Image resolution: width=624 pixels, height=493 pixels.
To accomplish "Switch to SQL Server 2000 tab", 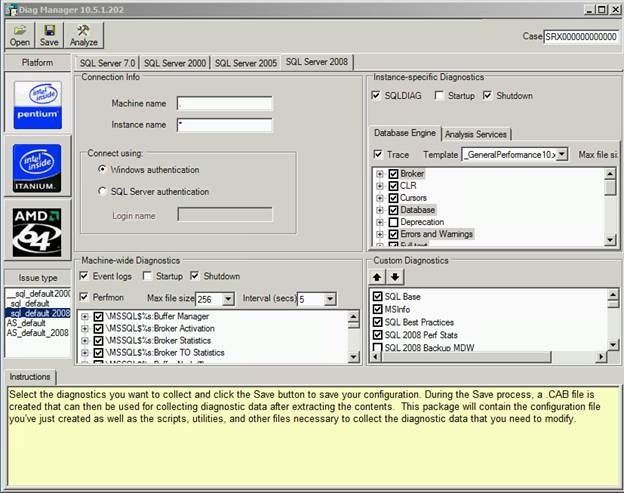I will click(x=175, y=63).
